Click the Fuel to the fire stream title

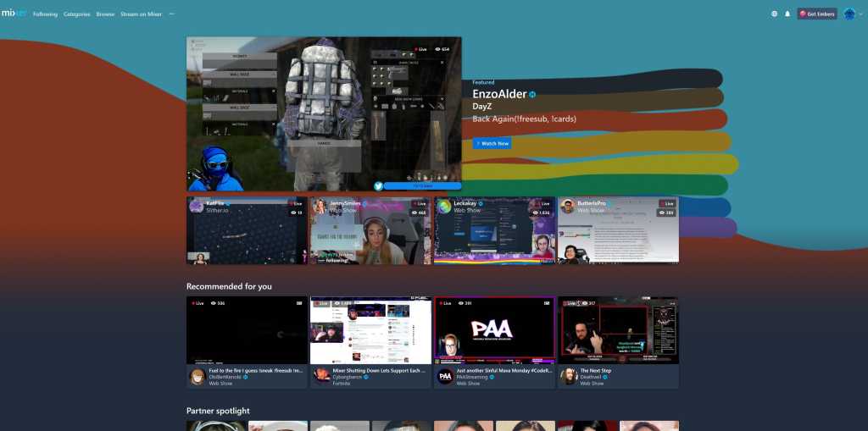tap(256, 371)
